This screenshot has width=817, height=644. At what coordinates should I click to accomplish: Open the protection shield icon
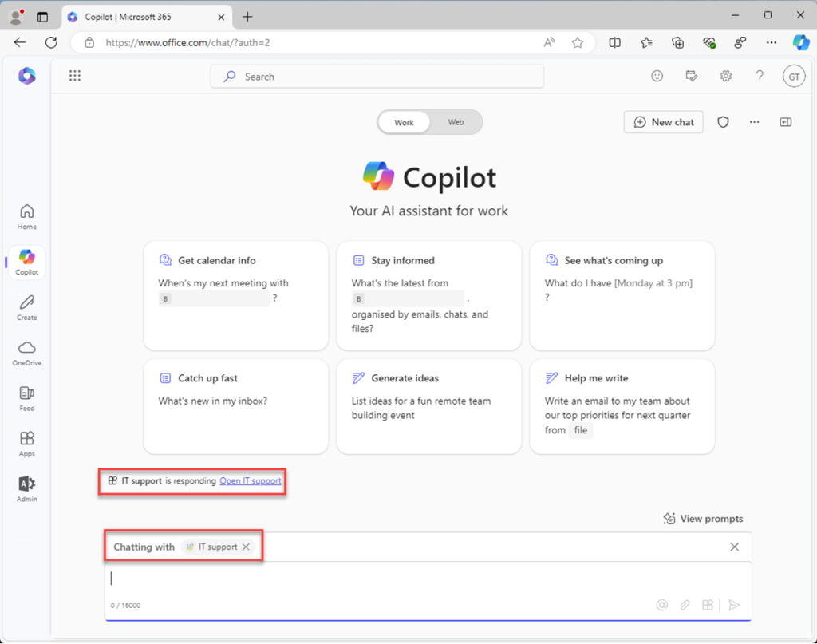[x=723, y=122]
